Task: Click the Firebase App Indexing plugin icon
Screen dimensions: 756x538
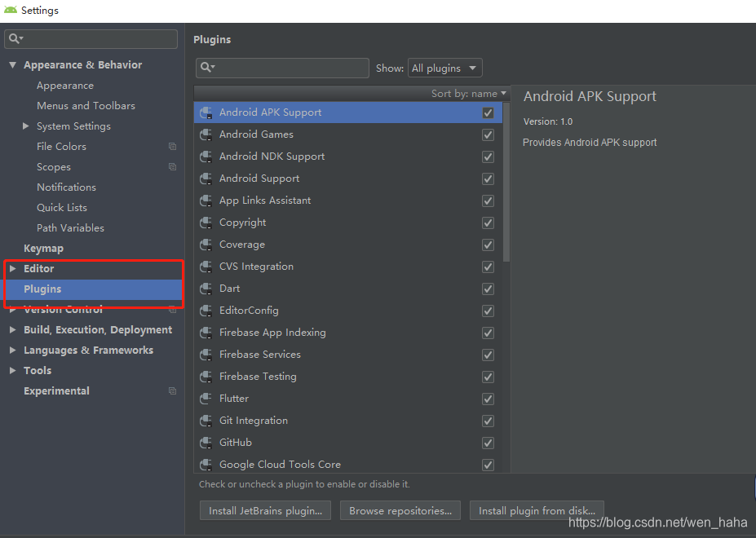Action: coord(206,333)
